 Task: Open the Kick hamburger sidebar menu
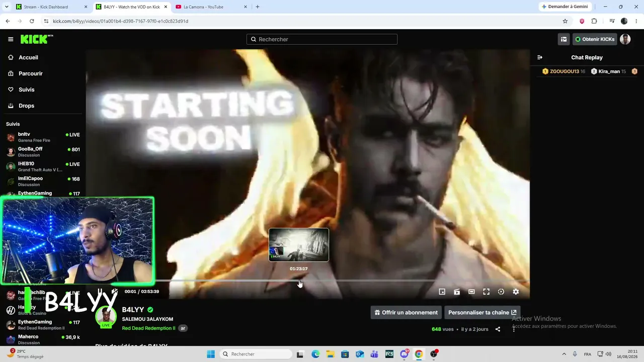[x=11, y=39]
